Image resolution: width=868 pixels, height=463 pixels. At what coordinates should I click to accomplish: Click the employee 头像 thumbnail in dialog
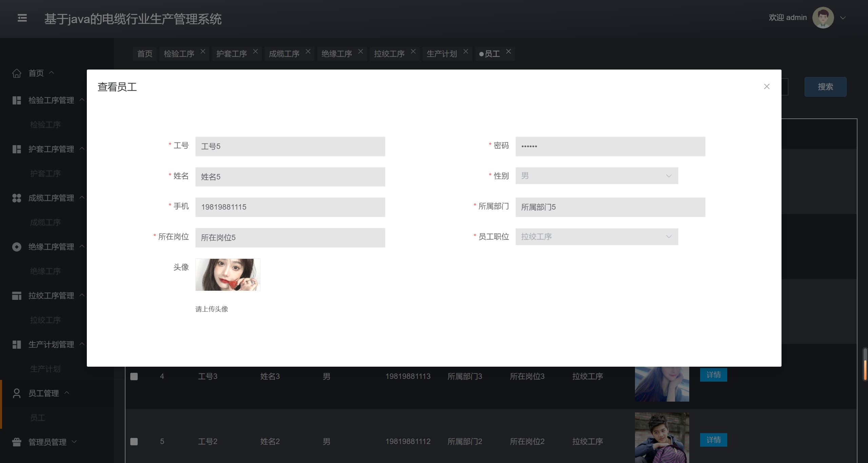[228, 275]
